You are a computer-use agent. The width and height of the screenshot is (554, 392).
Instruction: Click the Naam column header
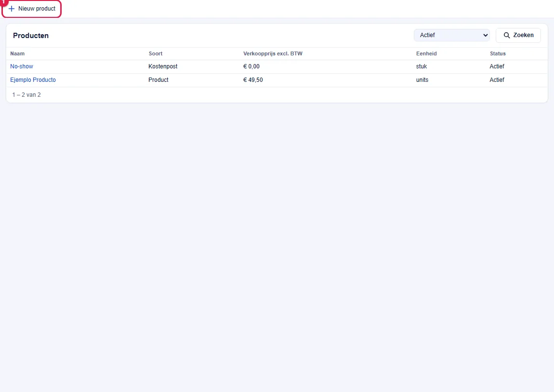click(x=17, y=53)
